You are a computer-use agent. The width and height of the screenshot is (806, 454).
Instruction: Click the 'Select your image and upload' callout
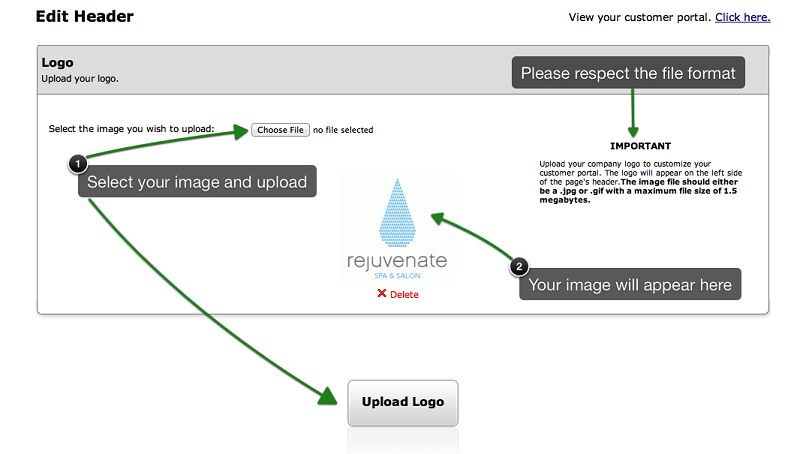click(197, 181)
